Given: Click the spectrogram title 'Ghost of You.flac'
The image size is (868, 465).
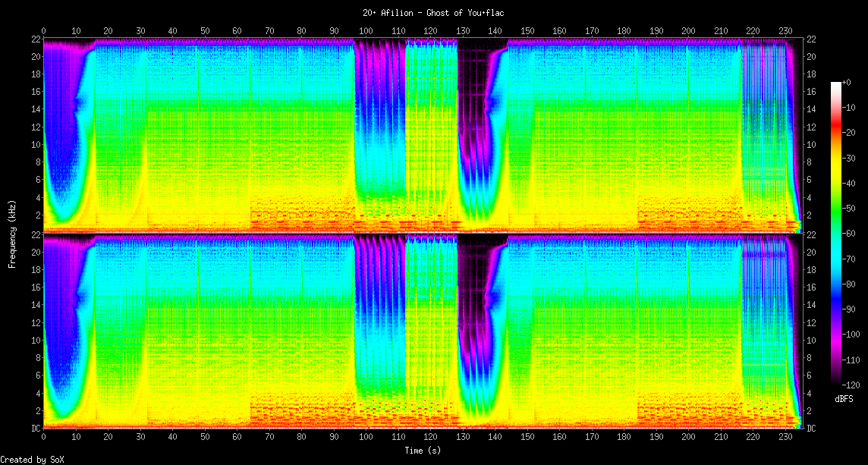Looking at the screenshot, I should (x=434, y=13).
